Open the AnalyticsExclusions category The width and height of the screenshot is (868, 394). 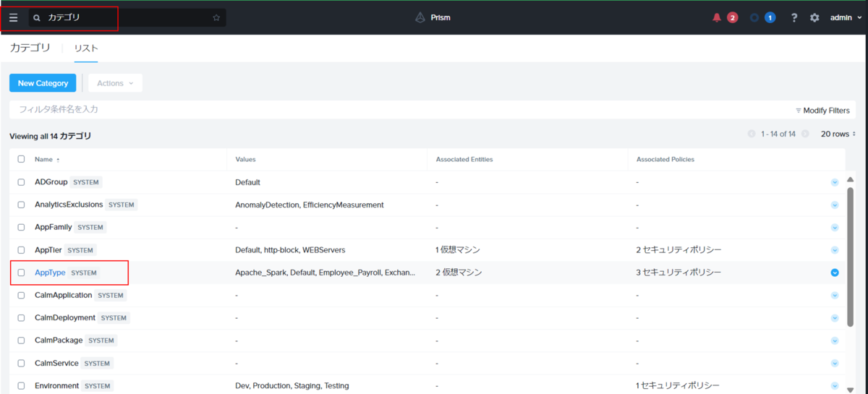coord(69,205)
